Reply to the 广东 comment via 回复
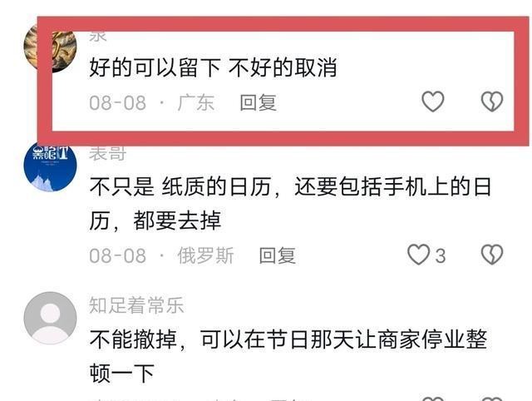532x401 pixels. (259, 102)
